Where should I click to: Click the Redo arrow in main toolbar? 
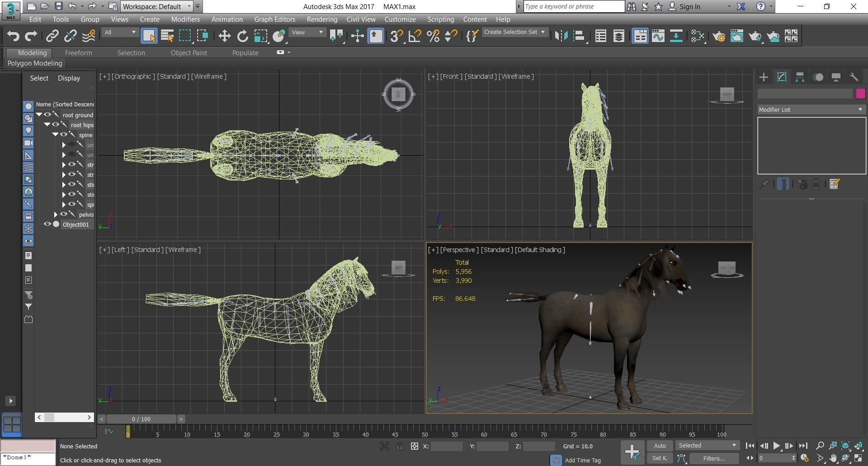pos(31,36)
